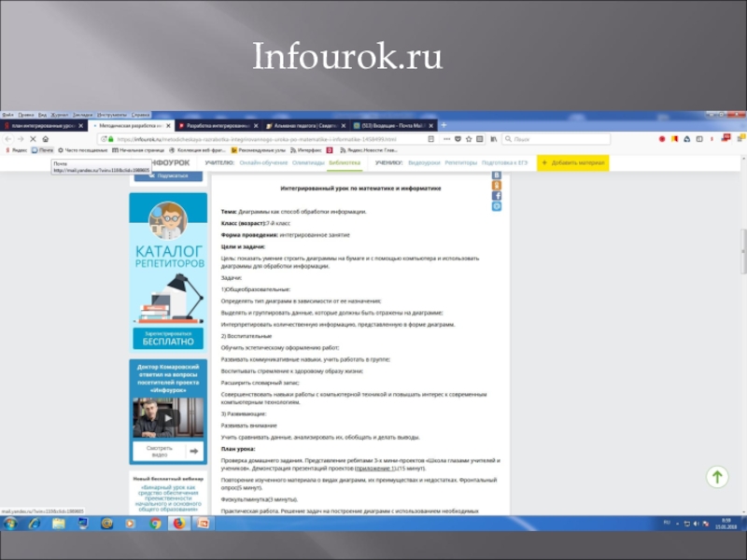Click the Pocket save icon

[x=458, y=139]
